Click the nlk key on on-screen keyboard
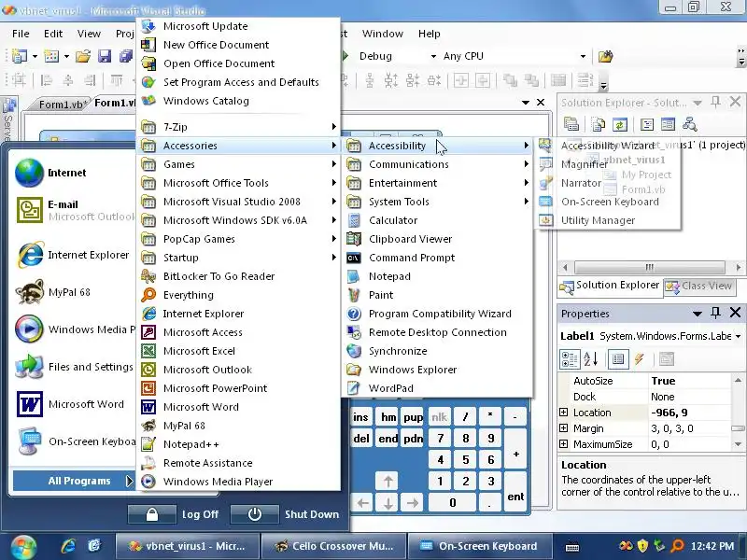Viewport: 747px width, 560px height. pyautogui.click(x=440, y=417)
